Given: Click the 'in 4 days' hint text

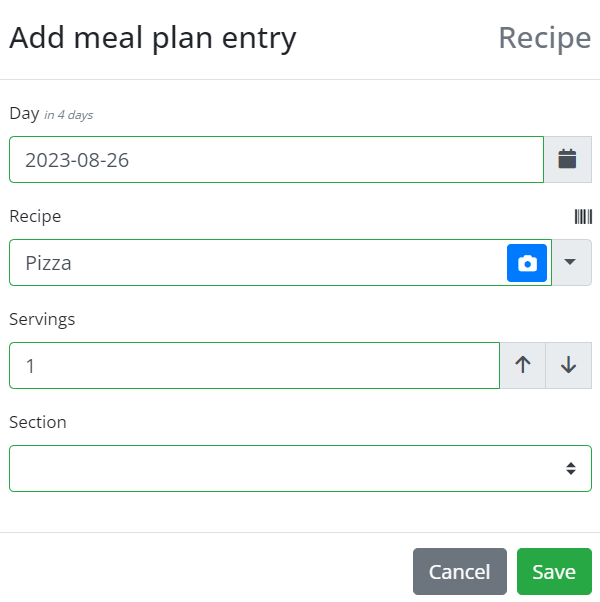Looking at the screenshot, I should coord(68,115).
